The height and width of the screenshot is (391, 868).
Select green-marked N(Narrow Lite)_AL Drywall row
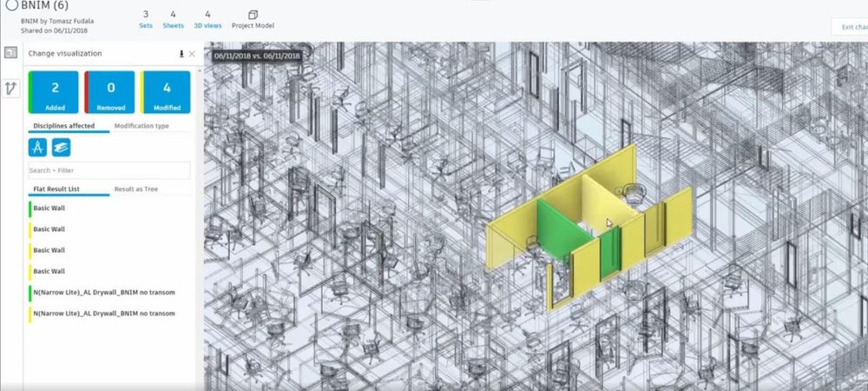[109, 293]
